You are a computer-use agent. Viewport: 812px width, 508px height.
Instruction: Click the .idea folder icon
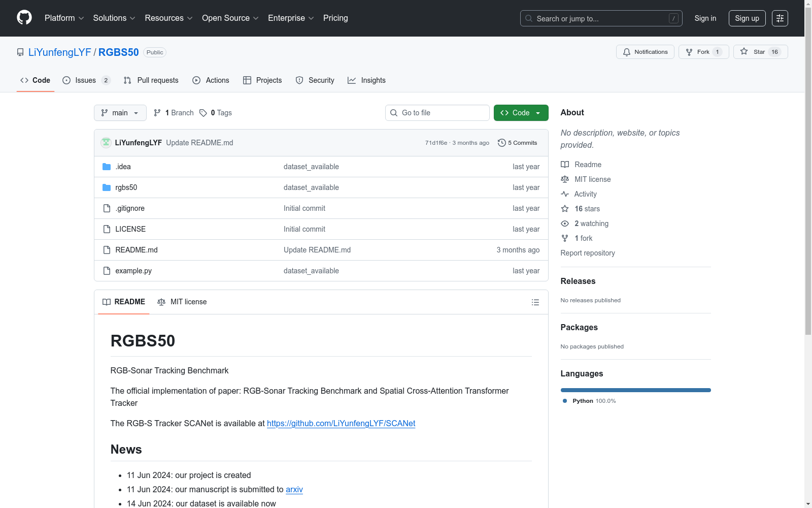[107, 167]
